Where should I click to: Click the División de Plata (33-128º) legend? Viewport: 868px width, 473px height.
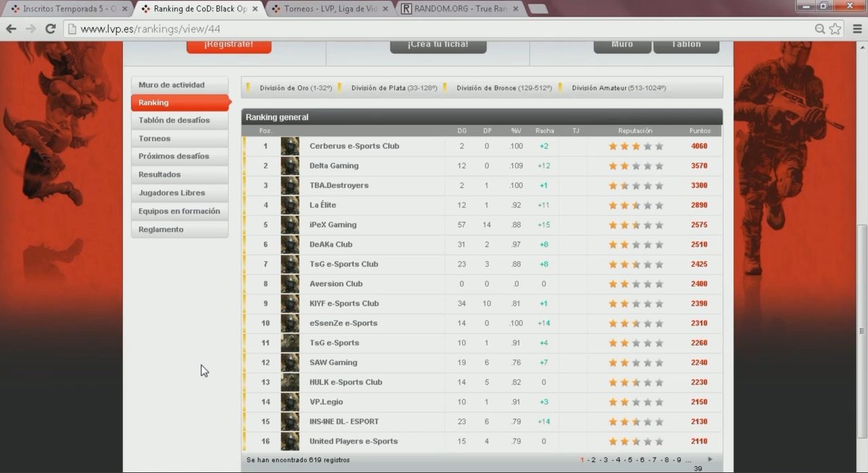394,88
